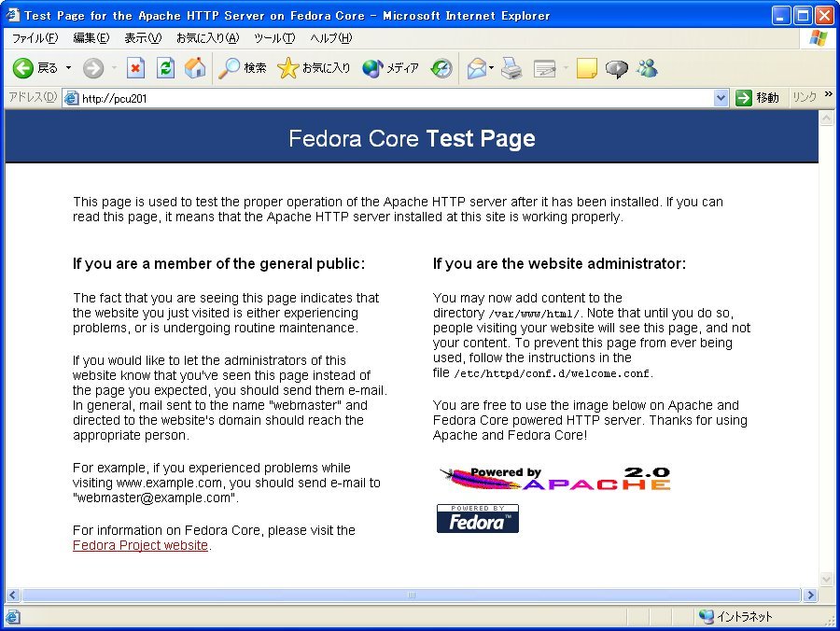Screen dimensions: 840x631
Task: Click heading "If you are the website administrator:"
Action: 559,263
